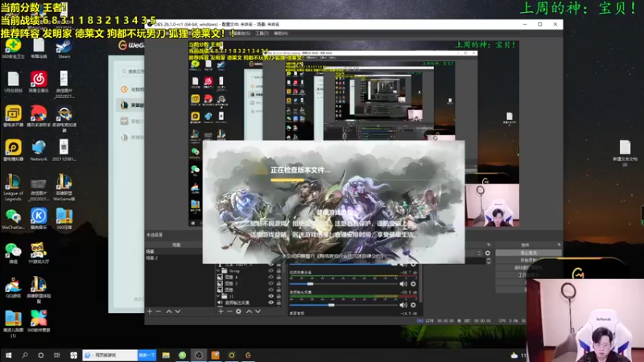
Task: Switch to OBS from the taskbar
Action: (199, 355)
